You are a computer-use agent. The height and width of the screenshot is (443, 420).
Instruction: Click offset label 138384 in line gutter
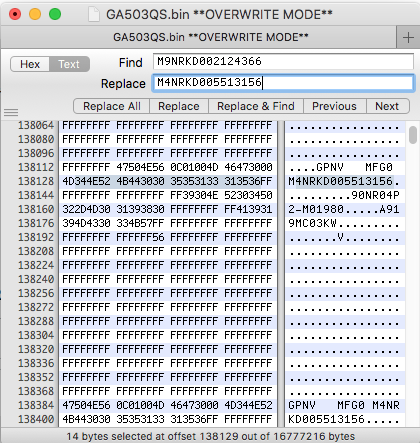coord(36,405)
